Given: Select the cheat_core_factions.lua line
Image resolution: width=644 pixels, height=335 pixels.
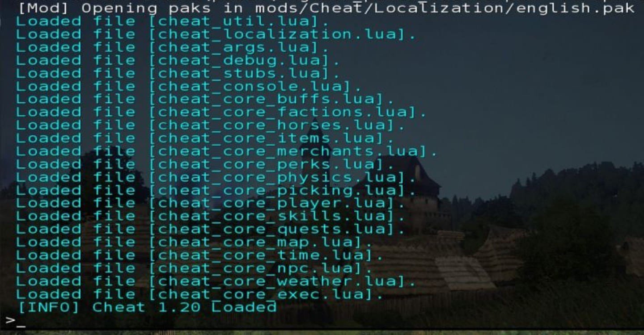Looking at the screenshot, I should tap(221, 112).
